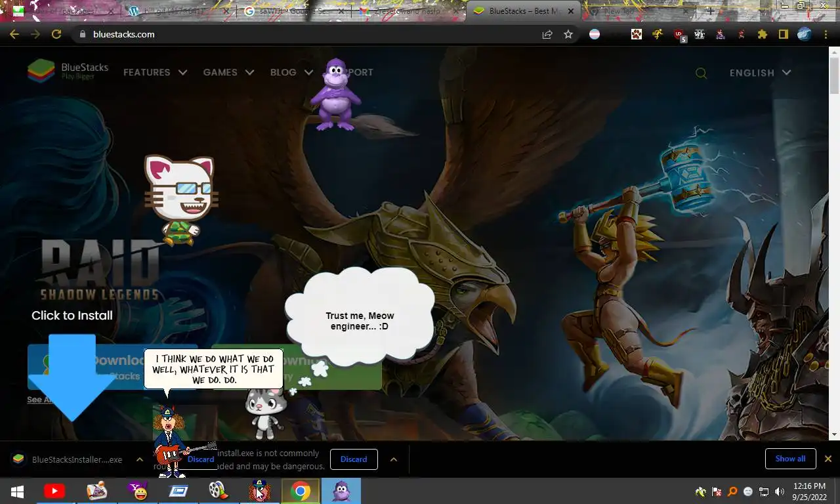Open Yahoo Messenger from the taskbar
The image size is (840, 504).
[x=138, y=491]
